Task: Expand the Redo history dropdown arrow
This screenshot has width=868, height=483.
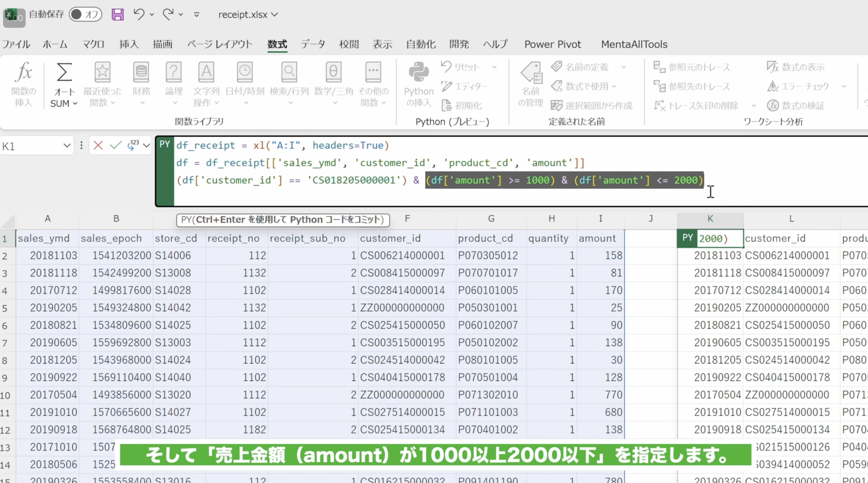Action: click(181, 14)
